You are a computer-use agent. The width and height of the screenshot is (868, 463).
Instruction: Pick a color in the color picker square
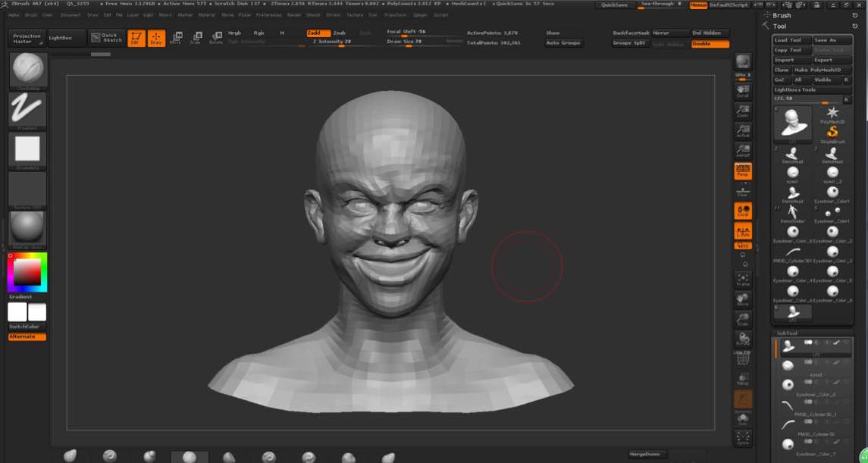pos(27,272)
